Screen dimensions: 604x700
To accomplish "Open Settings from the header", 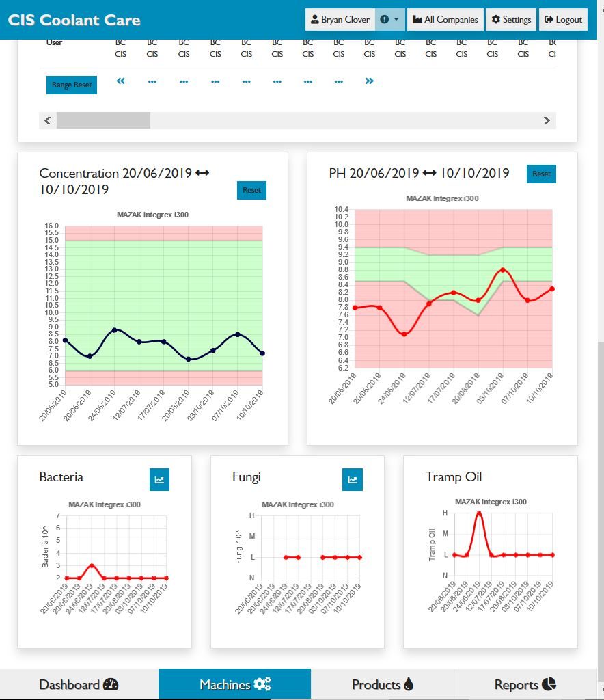I will click(x=511, y=20).
